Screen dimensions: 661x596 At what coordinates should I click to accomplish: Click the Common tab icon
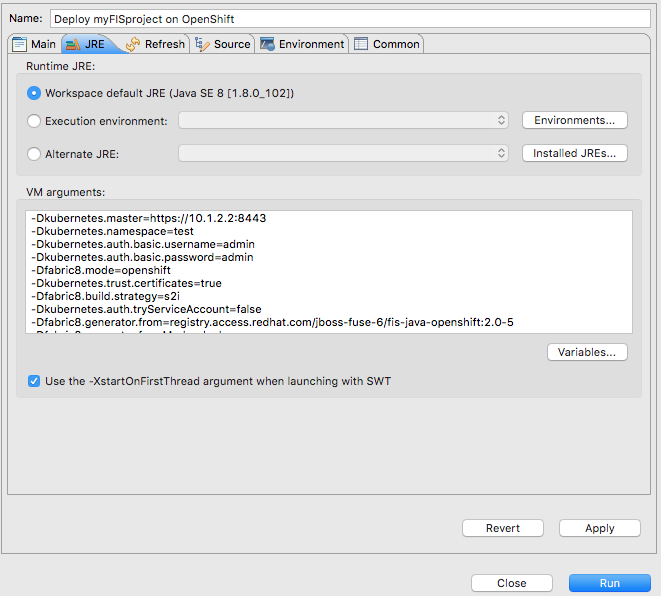(361, 44)
